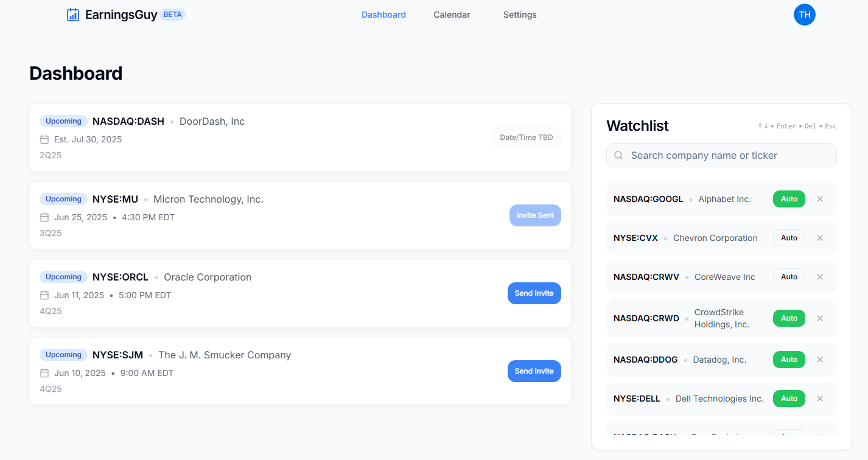Click calendar icon on the DoorDash card

tap(44, 139)
